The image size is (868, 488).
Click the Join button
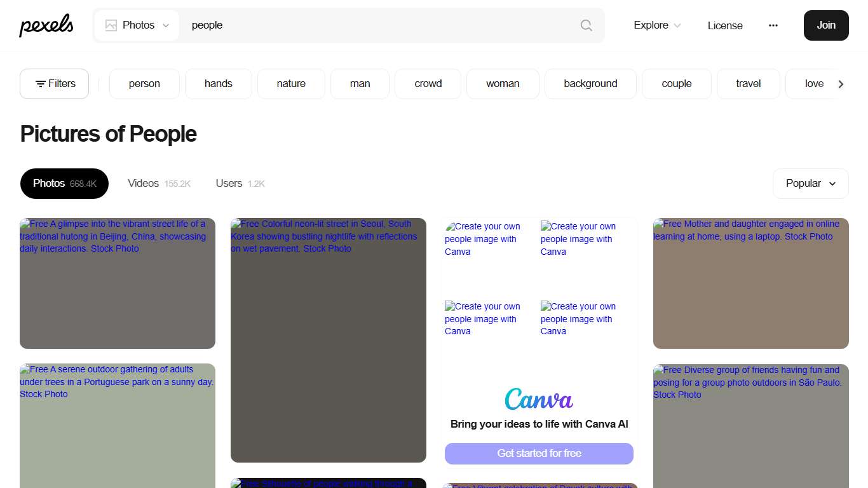point(825,25)
